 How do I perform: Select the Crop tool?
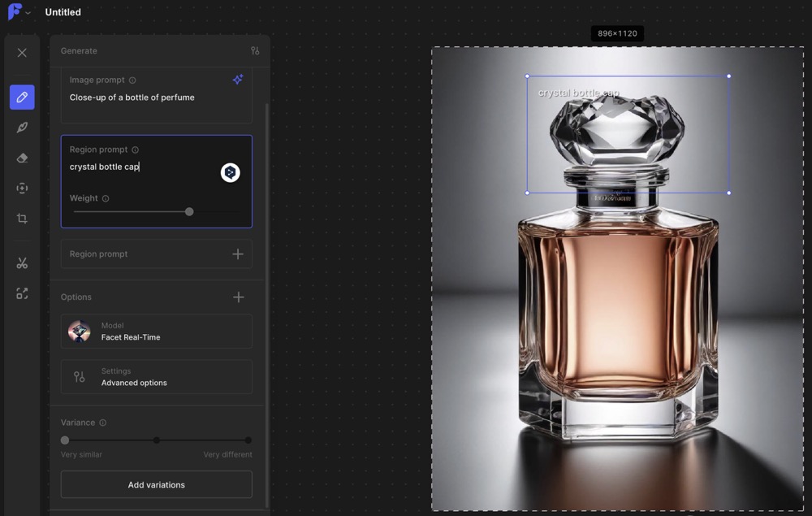22,219
